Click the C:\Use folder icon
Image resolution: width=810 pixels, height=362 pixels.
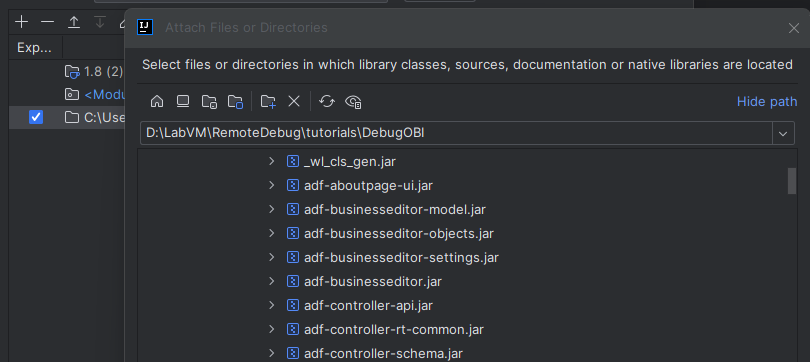[x=72, y=117]
